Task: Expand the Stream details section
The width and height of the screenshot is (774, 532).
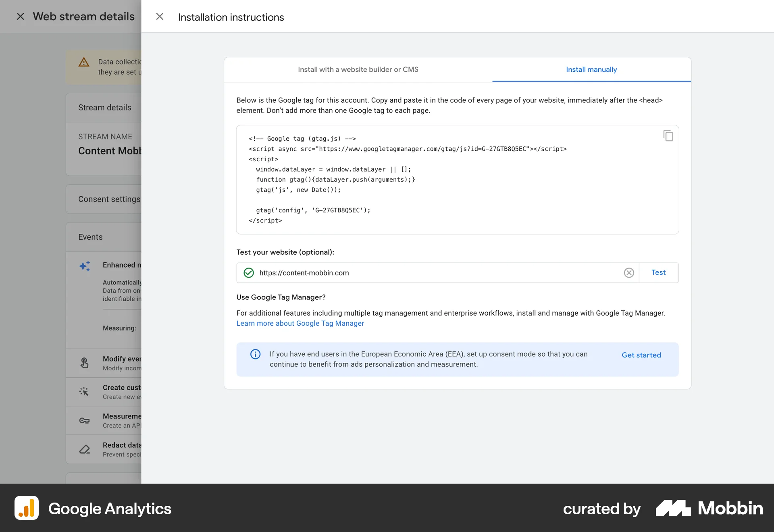Action: point(105,107)
